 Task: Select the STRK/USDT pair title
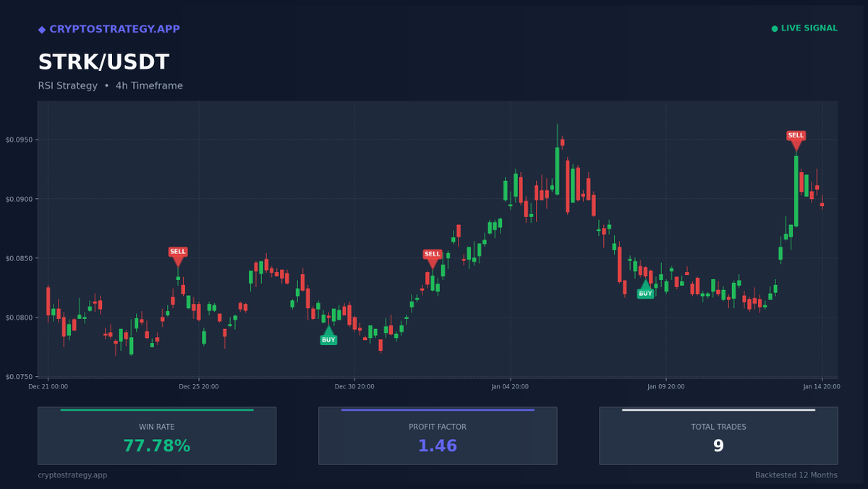[x=103, y=63]
